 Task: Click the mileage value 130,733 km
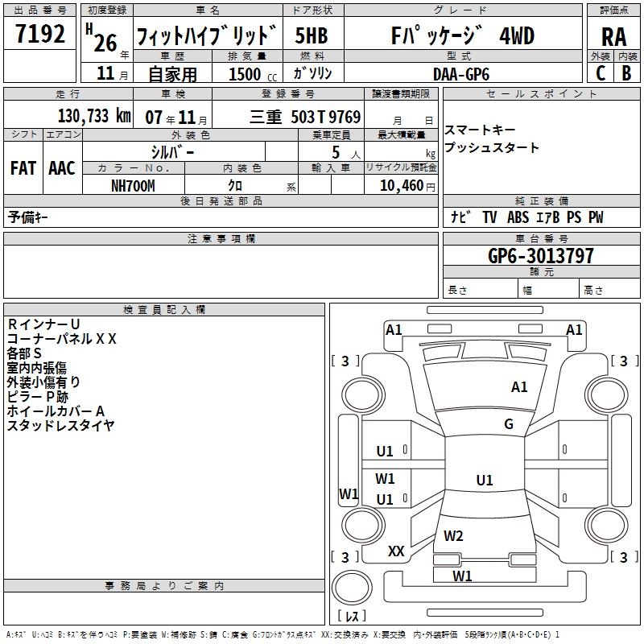click(x=94, y=116)
